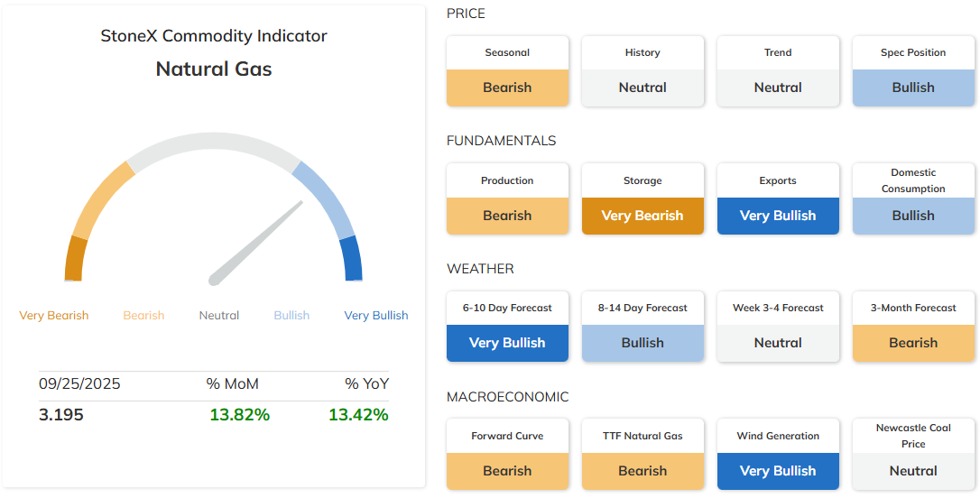Click the Trend indicator card
This screenshot has height=498, width=980.
point(778,71)
